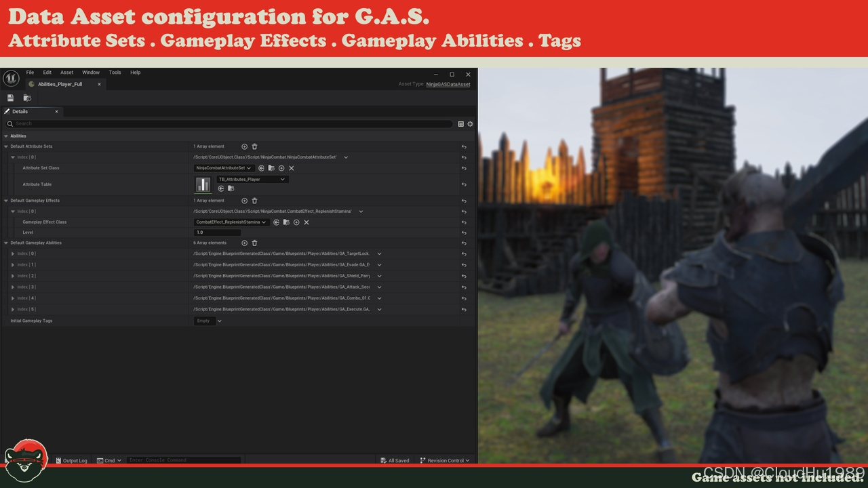Open options for GA_Shield_Parry array element

379,276
